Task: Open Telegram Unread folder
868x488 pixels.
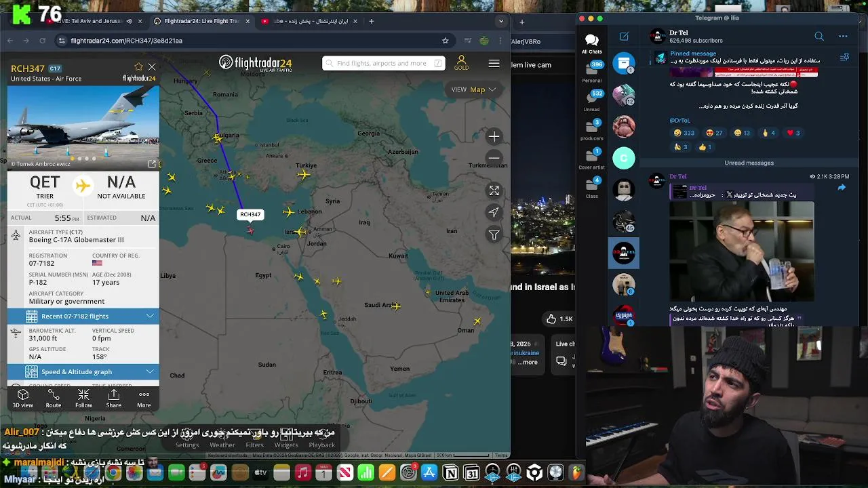Action: point(591,100)
